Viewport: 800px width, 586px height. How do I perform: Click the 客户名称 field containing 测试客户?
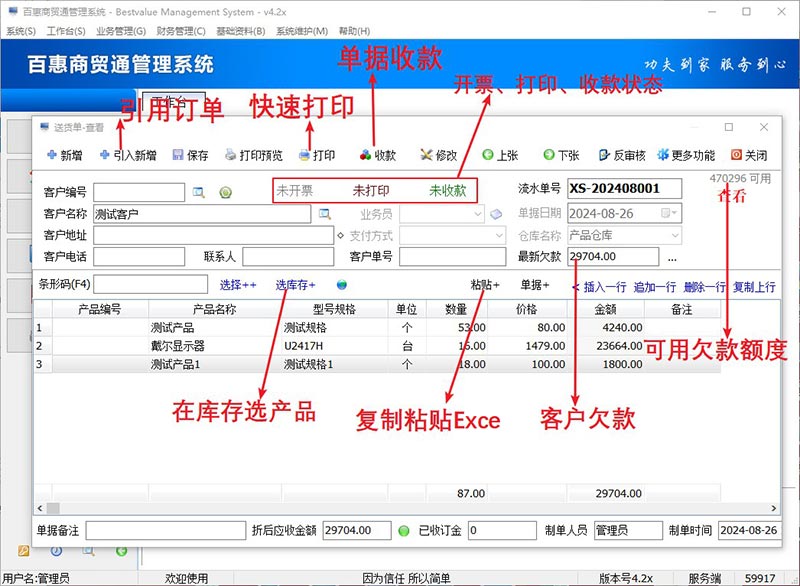(202, 214)
